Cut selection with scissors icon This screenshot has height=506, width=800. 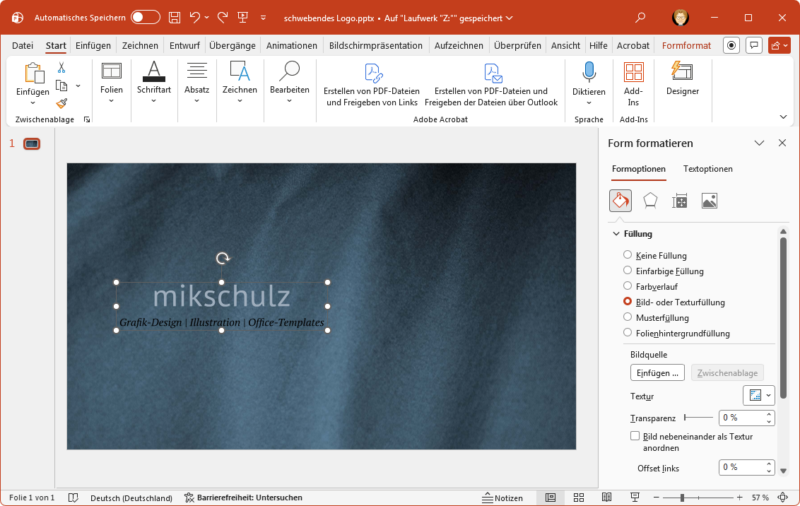pos(61,67)
